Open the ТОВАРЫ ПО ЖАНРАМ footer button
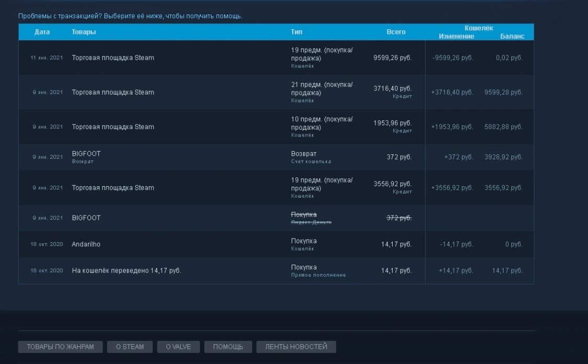 (60, 347)
